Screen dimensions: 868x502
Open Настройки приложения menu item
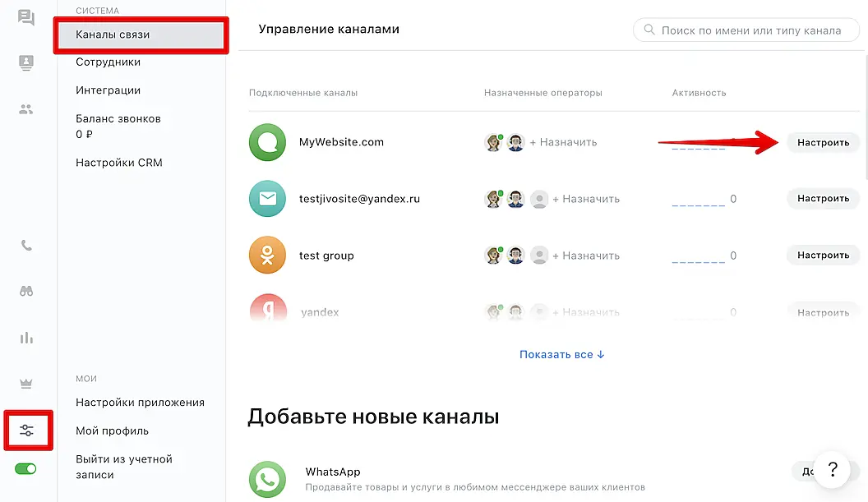pyautogui.click(x=140, y=403)
